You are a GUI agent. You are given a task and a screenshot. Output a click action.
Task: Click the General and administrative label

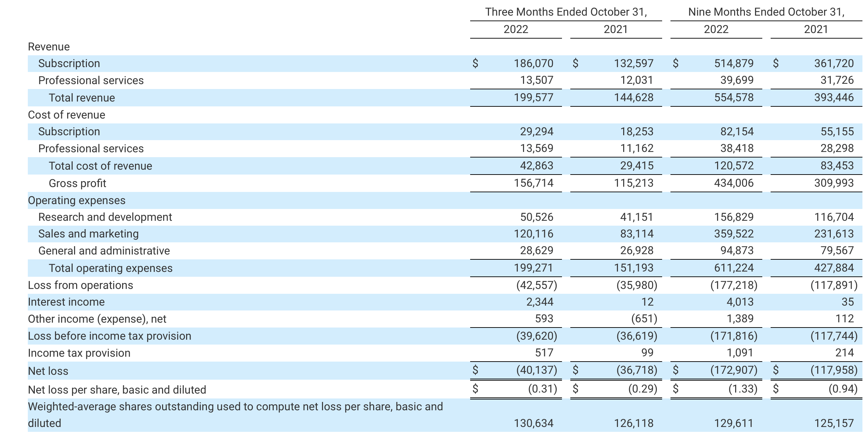tap(104, 251)
